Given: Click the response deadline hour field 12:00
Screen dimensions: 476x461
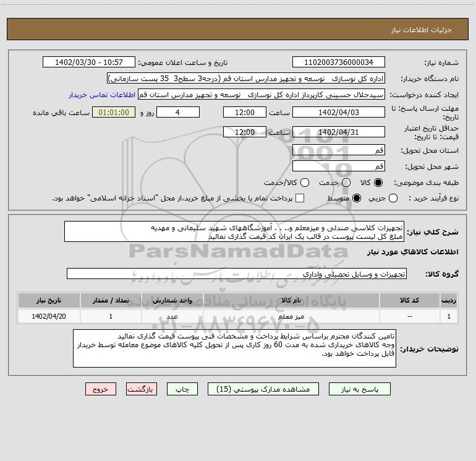Looking at the screenshot, I should [245, 113].
